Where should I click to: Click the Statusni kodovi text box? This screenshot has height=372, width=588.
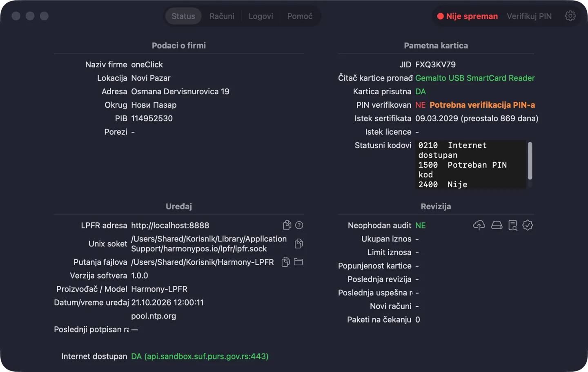click(471, 164)
